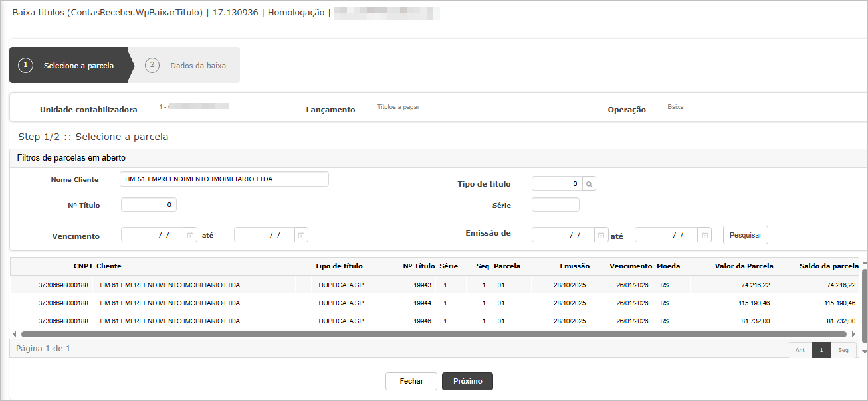Select page 1 in pagination

(x=821, y=351)
